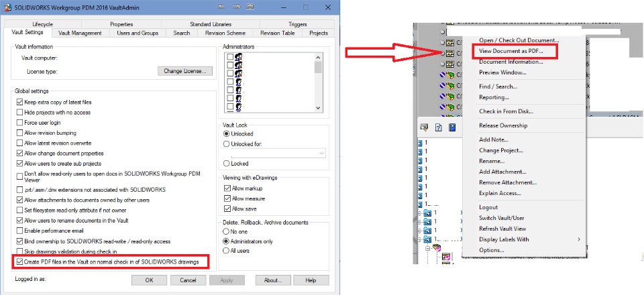Switch to the Properties tab
This screenshot has height=295, width=644.
pyautogui.click(x=121, y=24)
